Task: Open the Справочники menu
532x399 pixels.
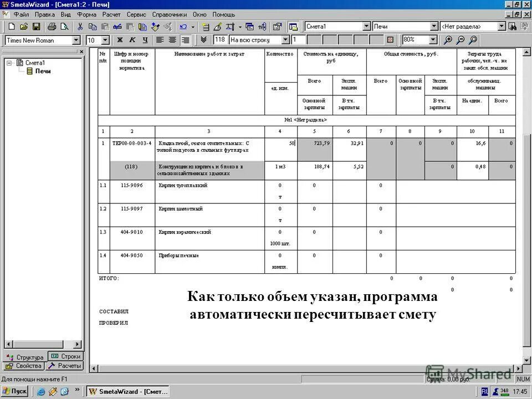Action: click(170, 14)
